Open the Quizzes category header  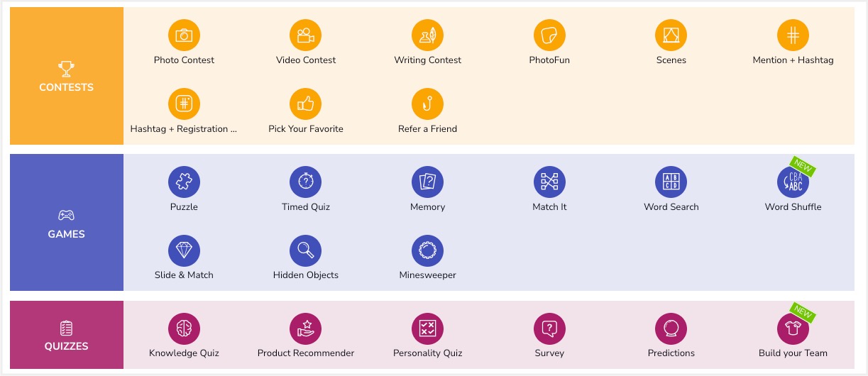[67, 335]
